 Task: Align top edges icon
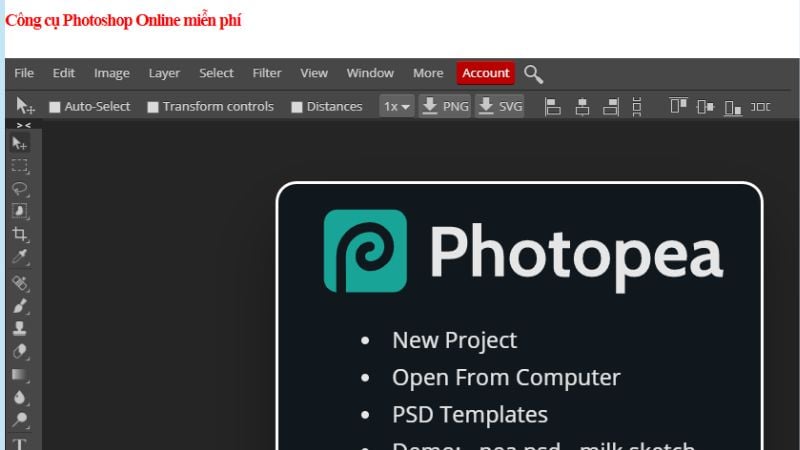tap(678, 106)
